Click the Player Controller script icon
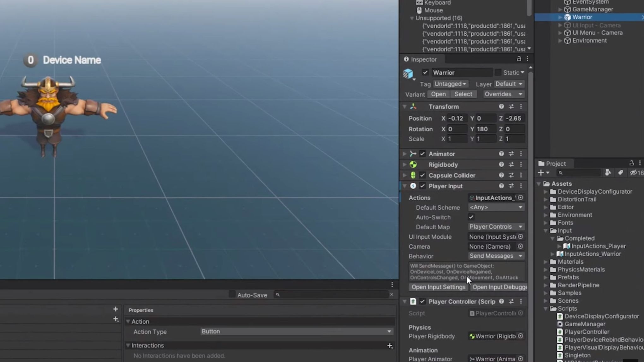This screenshot has width=644, height=362. pyautogui.click(x=412, y=301)
